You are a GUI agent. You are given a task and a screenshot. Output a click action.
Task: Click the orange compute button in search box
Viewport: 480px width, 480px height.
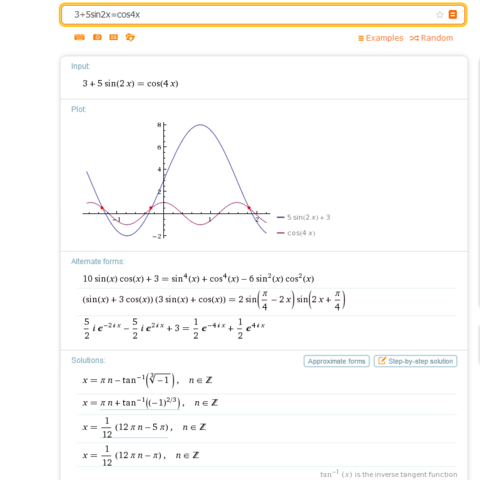point(453,15)
